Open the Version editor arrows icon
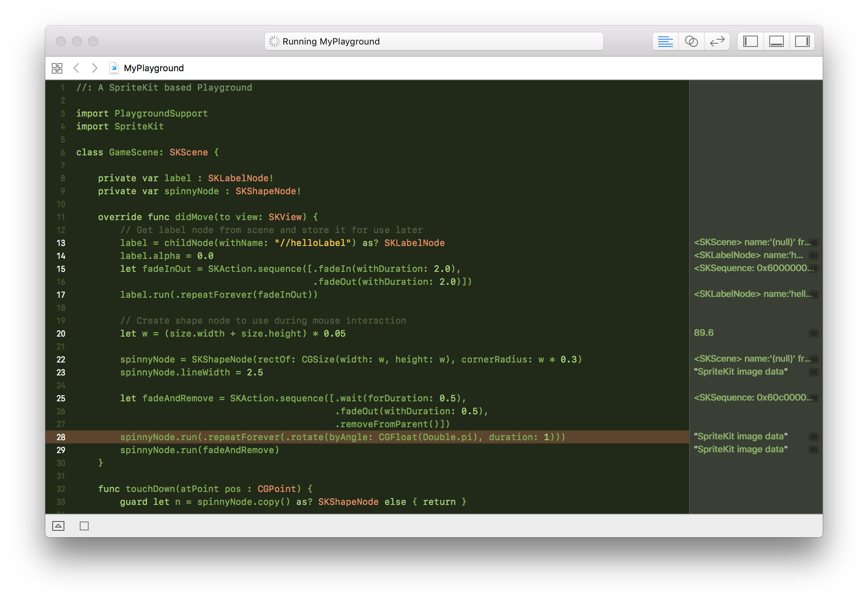 point(717,41)
